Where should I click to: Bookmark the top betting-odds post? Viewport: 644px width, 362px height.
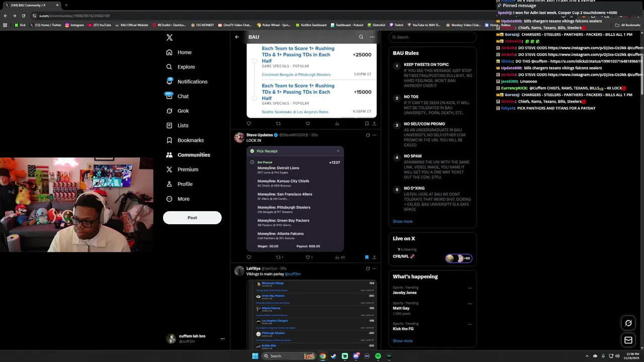[367, 124]
